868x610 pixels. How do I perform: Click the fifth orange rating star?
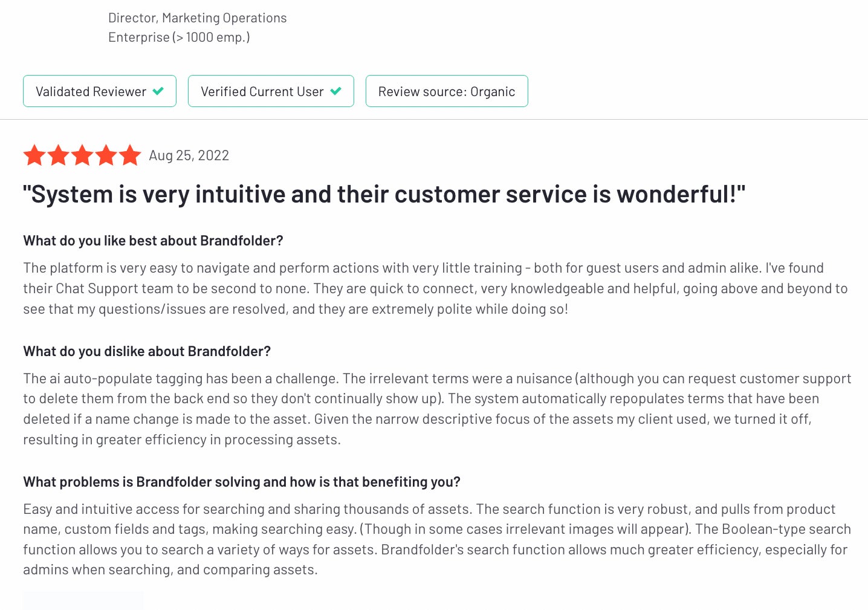[130, 155]
